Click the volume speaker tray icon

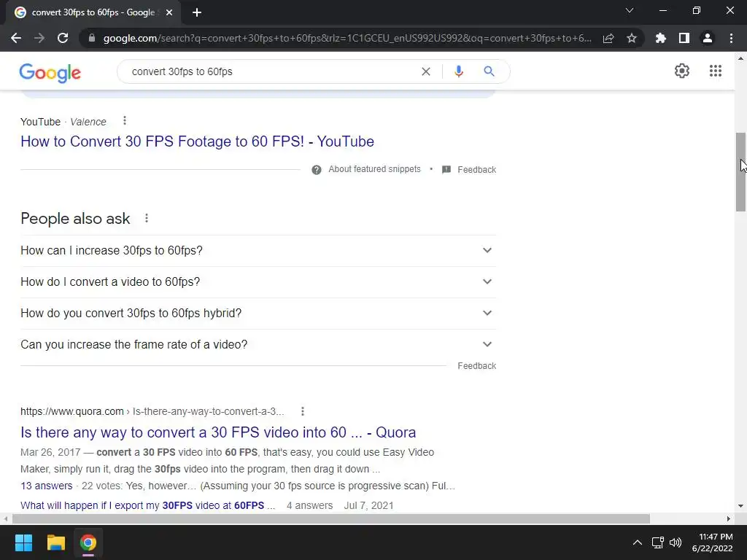[x=676, y=542]
